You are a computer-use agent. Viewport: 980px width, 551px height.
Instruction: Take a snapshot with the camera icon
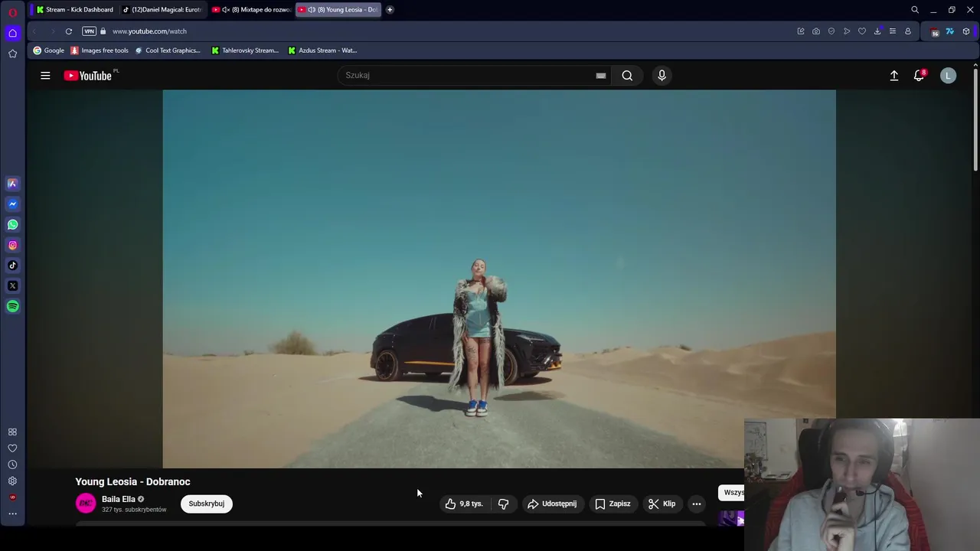pos(816,31)
